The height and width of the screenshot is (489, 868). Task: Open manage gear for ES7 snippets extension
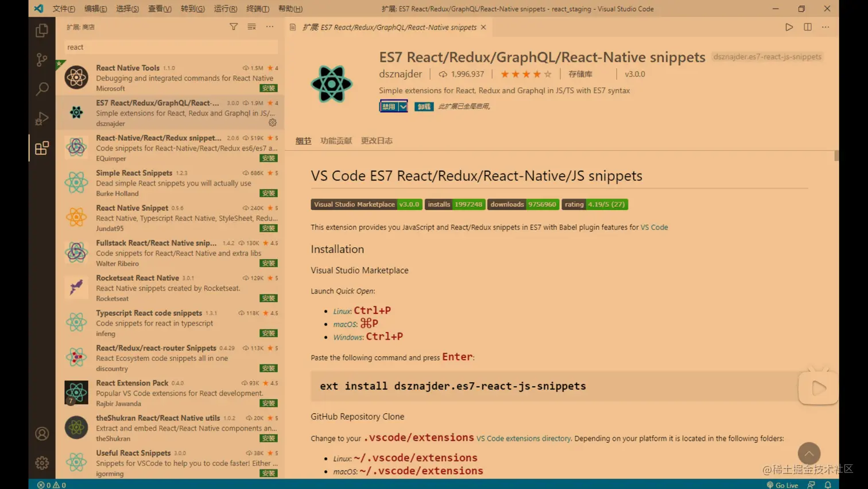tap(273, 122)
